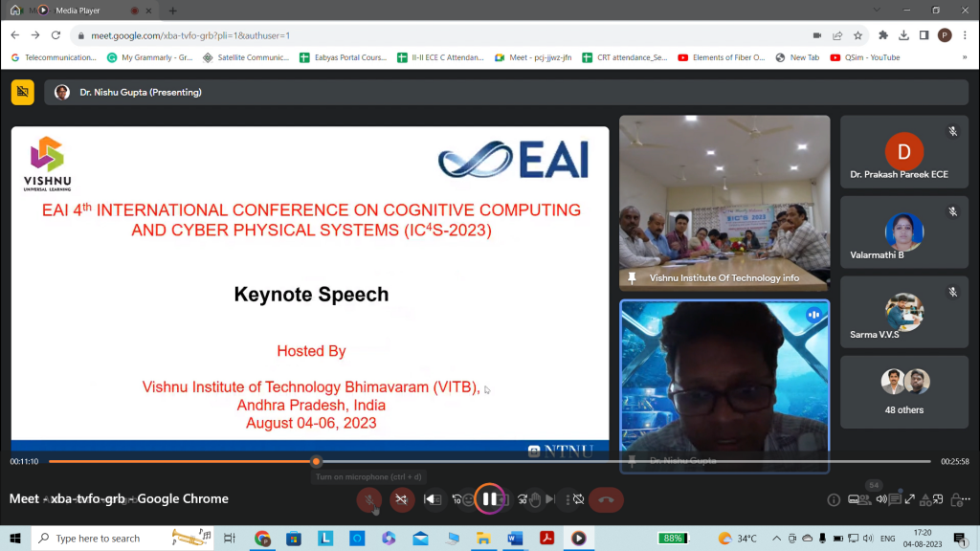Select Dr. Nishu Gupta (Presenting) label
The height and width of the screenshot is (551, 980).
(141, 93)
